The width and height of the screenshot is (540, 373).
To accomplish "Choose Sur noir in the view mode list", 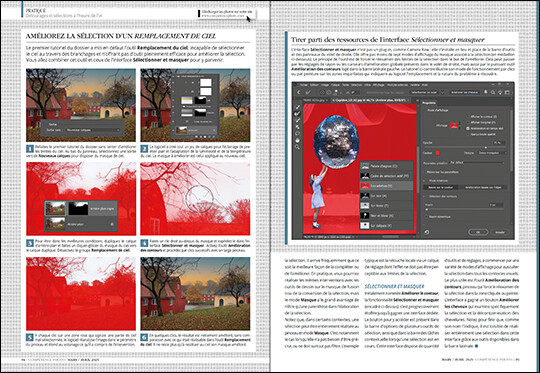I will tap(386, 196).
